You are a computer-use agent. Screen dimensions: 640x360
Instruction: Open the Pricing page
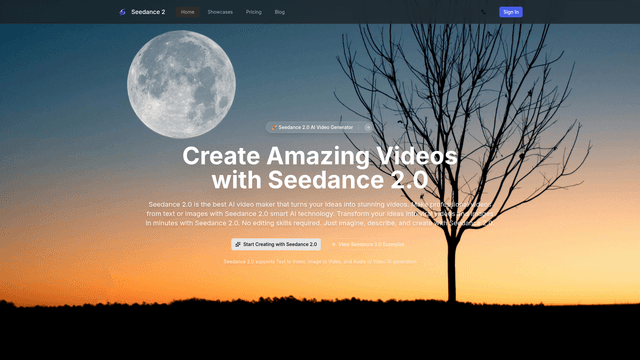(x=253, y=12)
